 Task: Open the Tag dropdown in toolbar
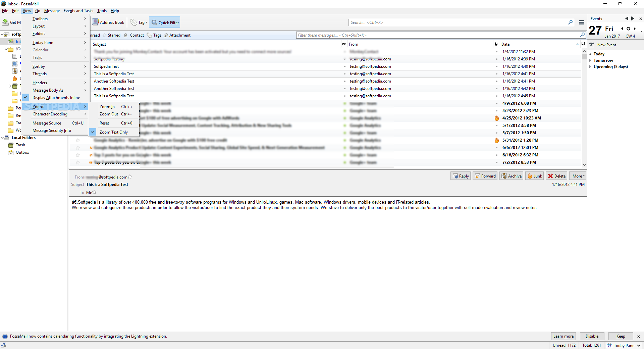139,22
